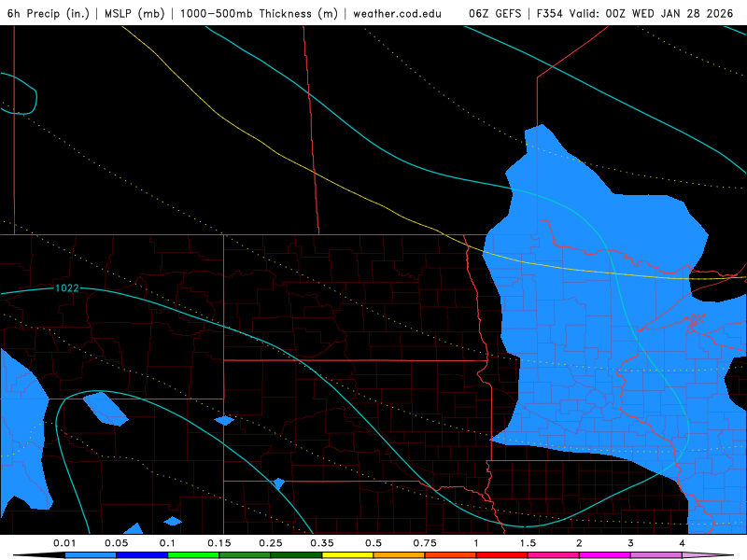The image size is (747, 560).
Task: Click the '0.25' colorbar tick label
Action: [271, 543]
